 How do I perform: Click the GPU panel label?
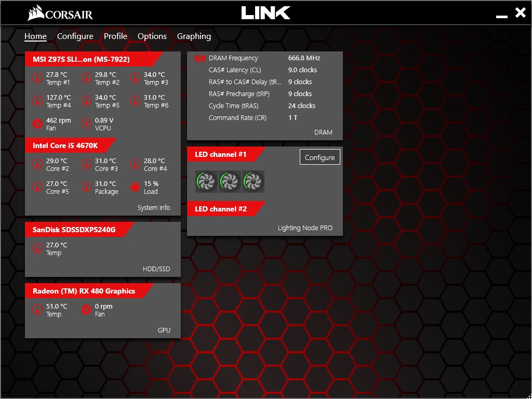coord(164,330)
